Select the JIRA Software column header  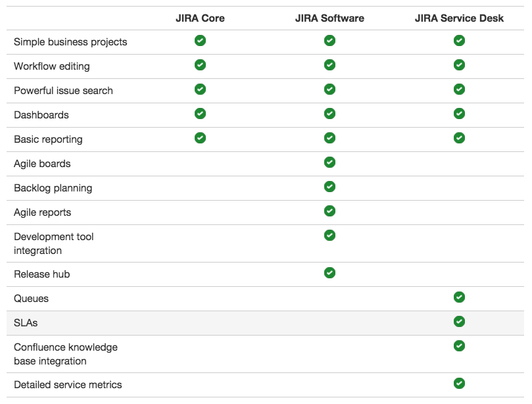[329, 18]
